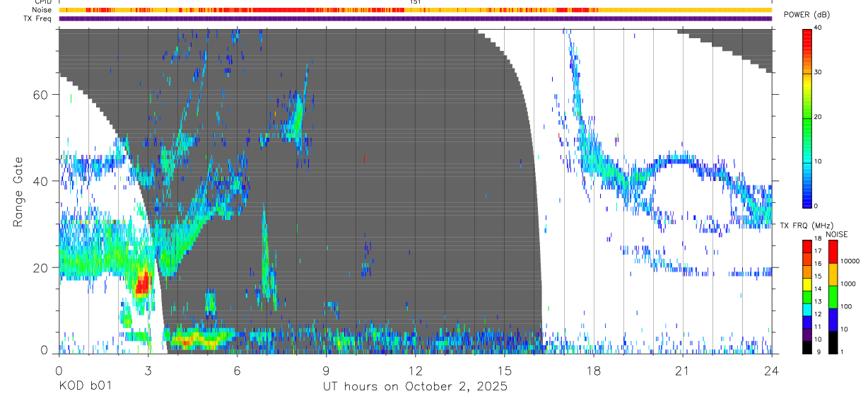Select the 6 UT hour tick label
Screen dimensions: 868x401
(x=237, y=371)
